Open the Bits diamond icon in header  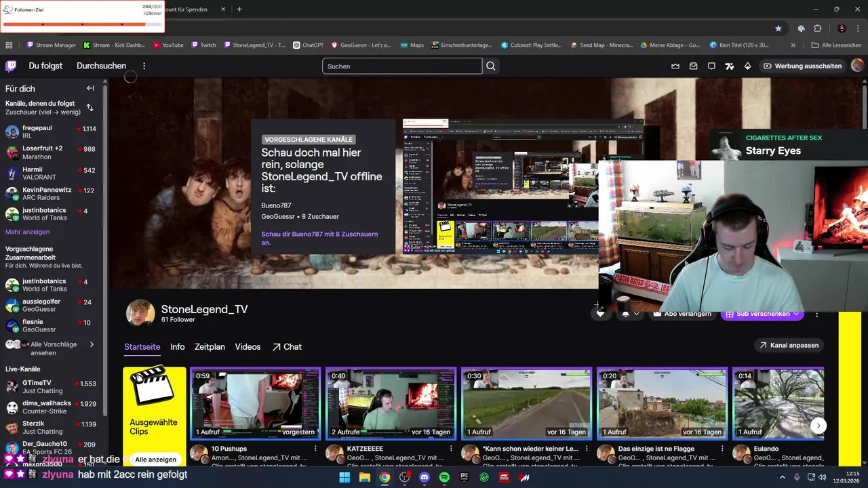(x=747, y=66)
